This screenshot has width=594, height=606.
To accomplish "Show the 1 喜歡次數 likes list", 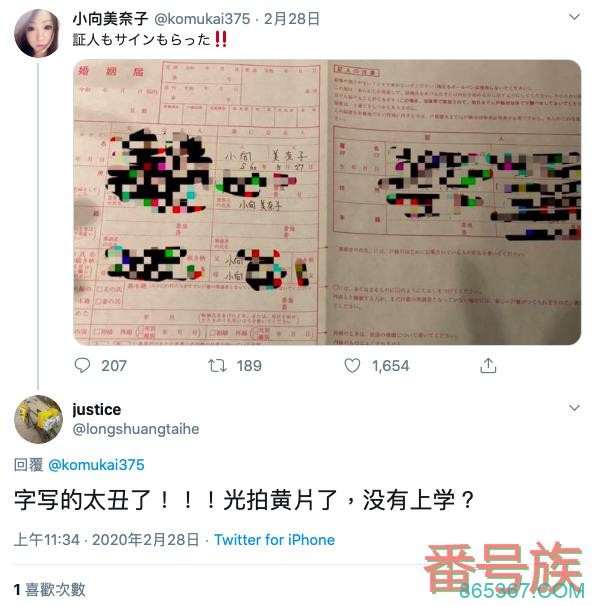I will click(49, 590).
